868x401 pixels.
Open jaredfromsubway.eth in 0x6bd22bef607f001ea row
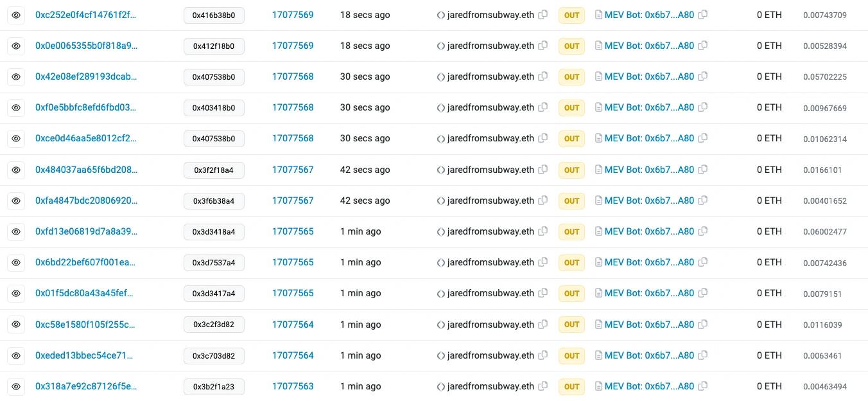[x=490, y=262]
